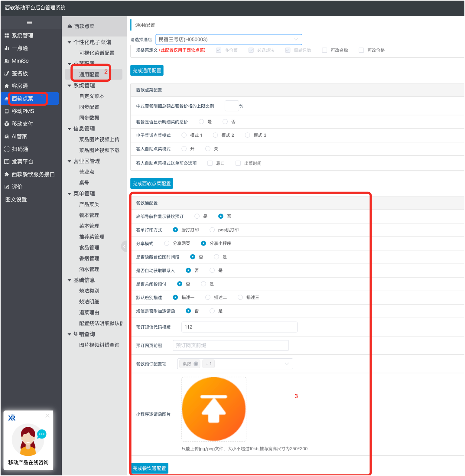Screen dimensions: 465x476
Task: Open 桌号 under 营业区管理
Action: click(84, 183)
